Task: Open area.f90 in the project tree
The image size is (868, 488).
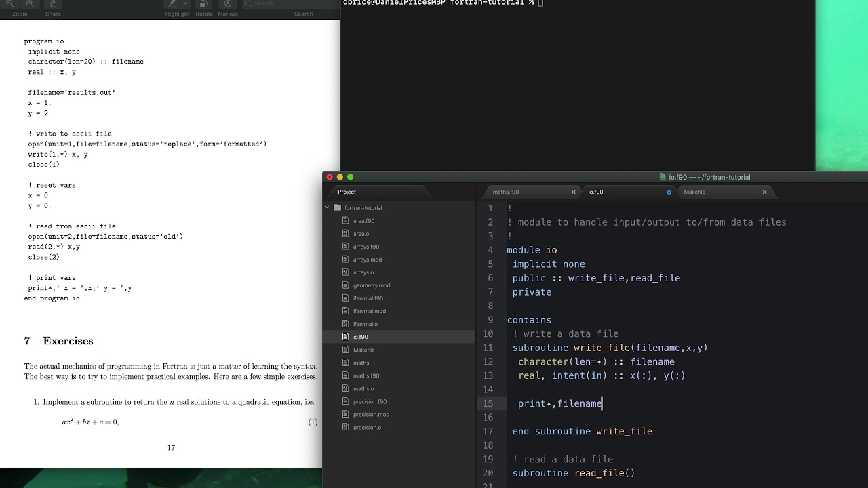Action: tap(363, 221)
